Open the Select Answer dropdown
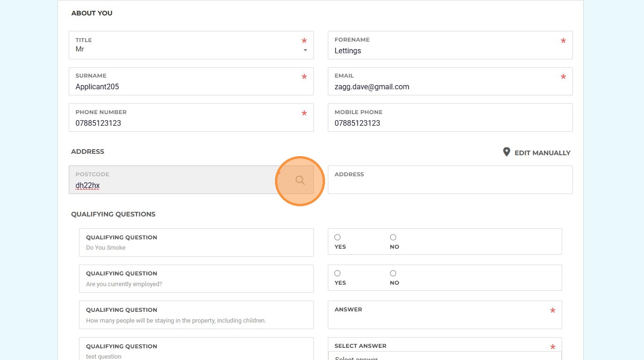 [x=444, y=356]
